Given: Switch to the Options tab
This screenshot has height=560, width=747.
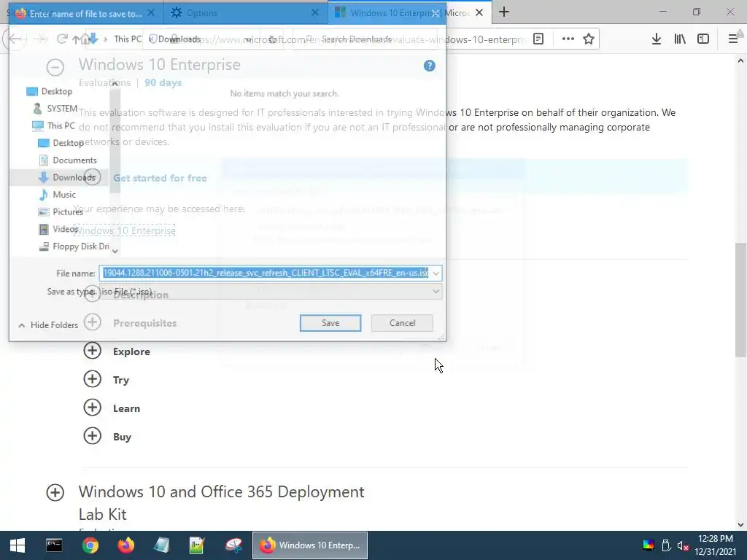Looking at the screenshot, I should coord(246,13).
